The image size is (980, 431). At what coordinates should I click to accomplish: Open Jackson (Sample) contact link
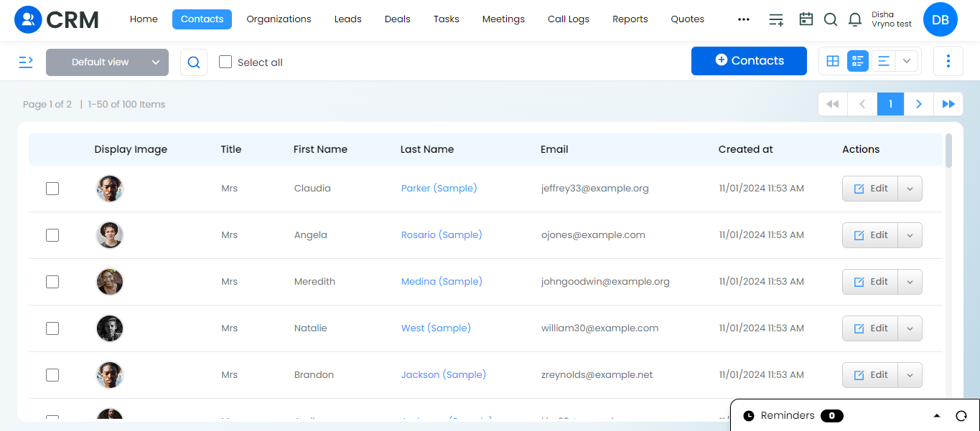[443, 375]
